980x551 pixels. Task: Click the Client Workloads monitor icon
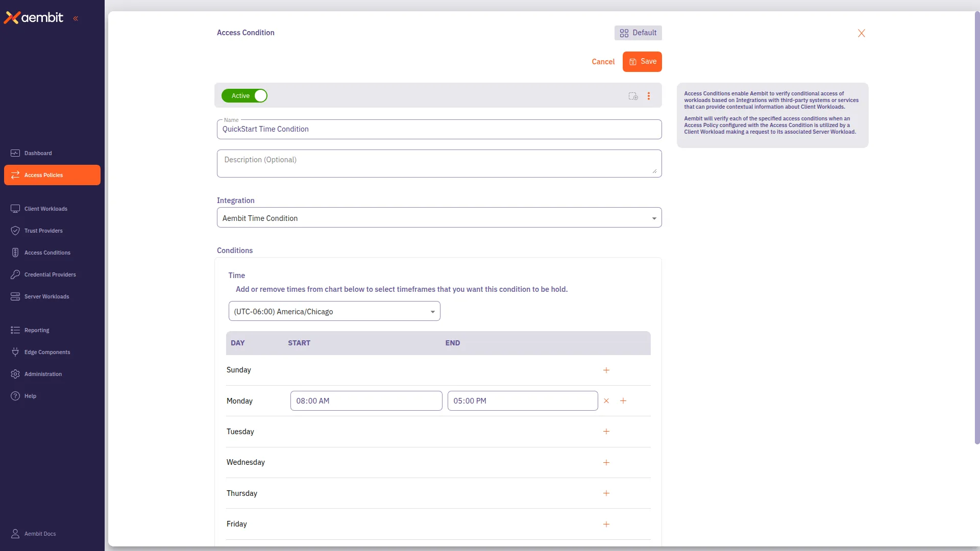(x=15, y=209)
